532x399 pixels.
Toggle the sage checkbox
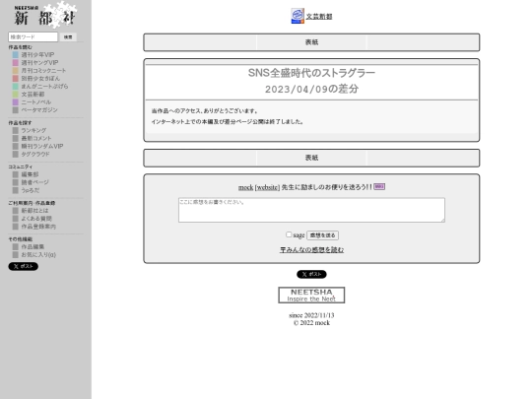(289, 234)
